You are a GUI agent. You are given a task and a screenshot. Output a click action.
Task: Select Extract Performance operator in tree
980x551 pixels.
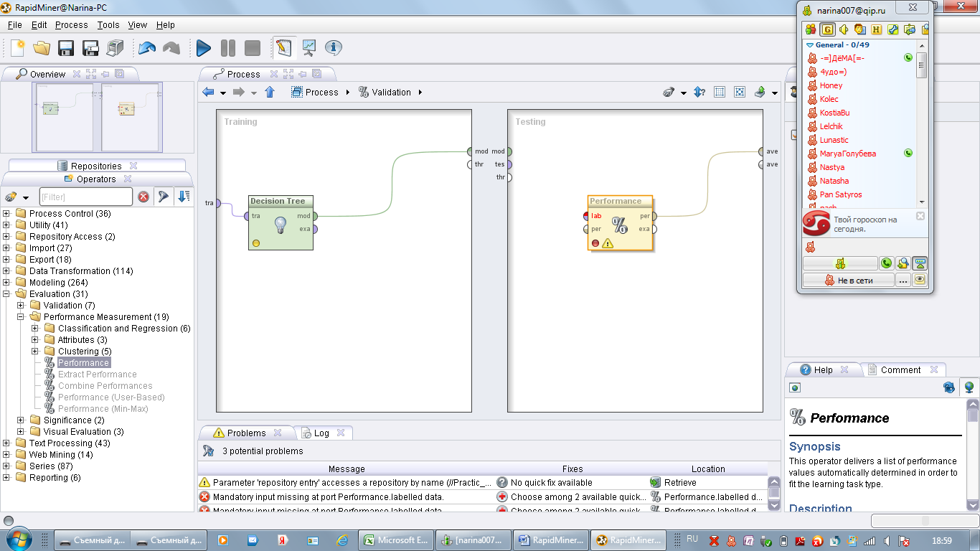point(97,375)
